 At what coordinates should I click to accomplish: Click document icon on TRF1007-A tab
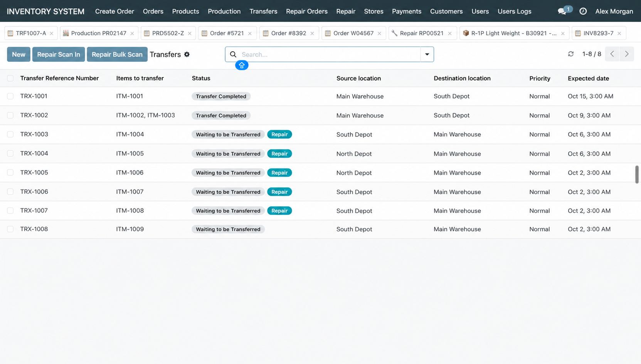tap(10, 33)
